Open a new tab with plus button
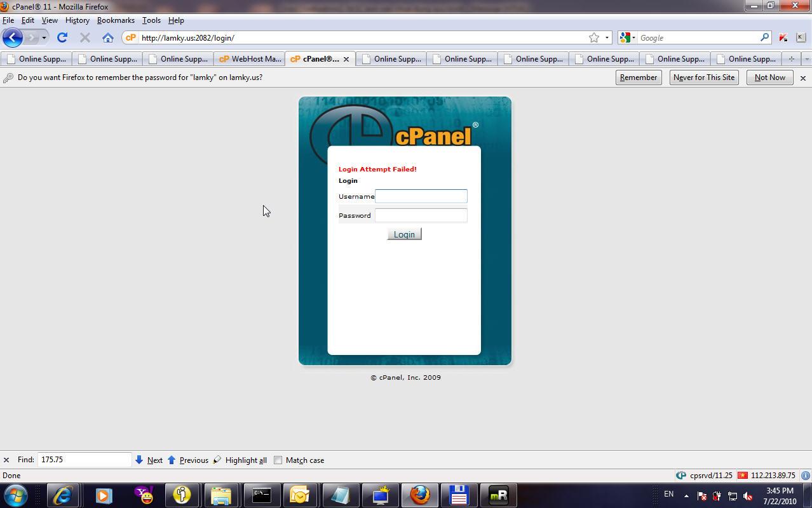The width and height of the screenshot is (812, 508). pos(791,59)
